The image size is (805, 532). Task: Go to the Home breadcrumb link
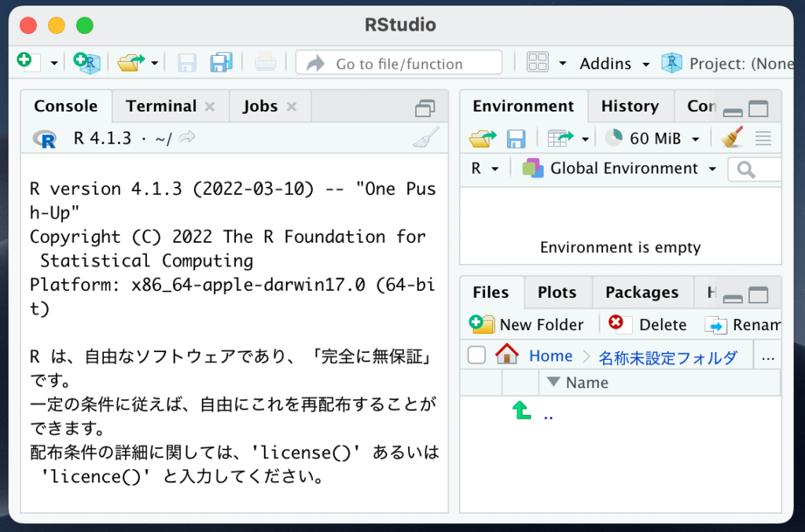(x=551, y=356)
